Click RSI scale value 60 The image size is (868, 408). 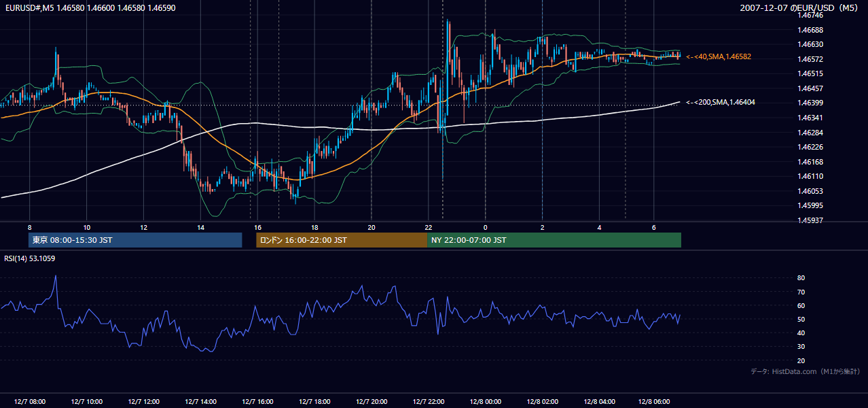(x=801, y=305)
